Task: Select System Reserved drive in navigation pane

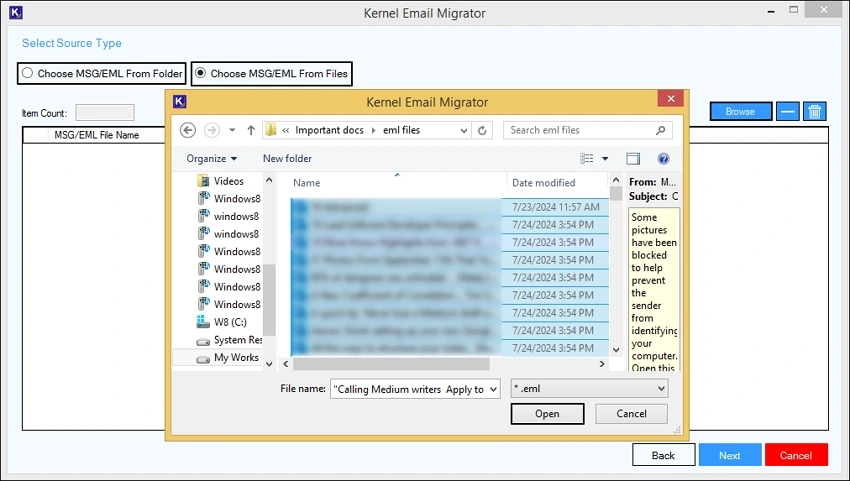Action: pyautogui.click(x=237, y=340)
